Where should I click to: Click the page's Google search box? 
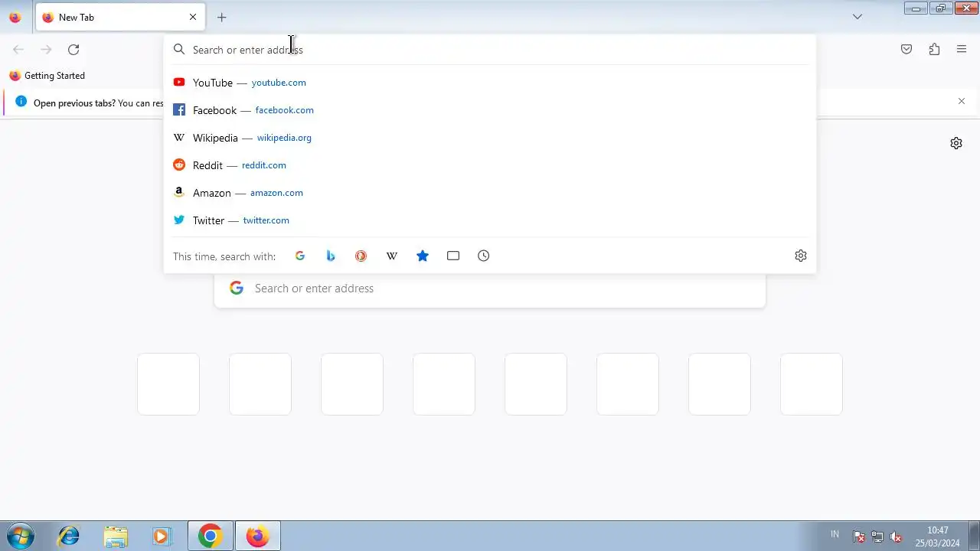click(x=490, y=289)
